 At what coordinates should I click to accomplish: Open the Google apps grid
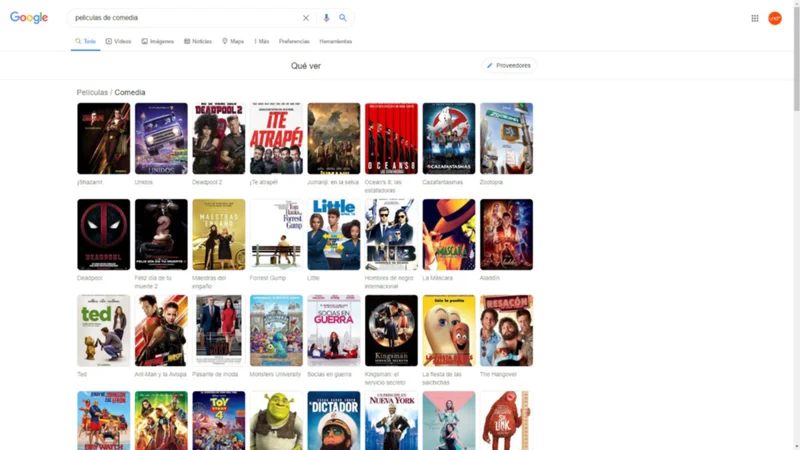point(755,18)
